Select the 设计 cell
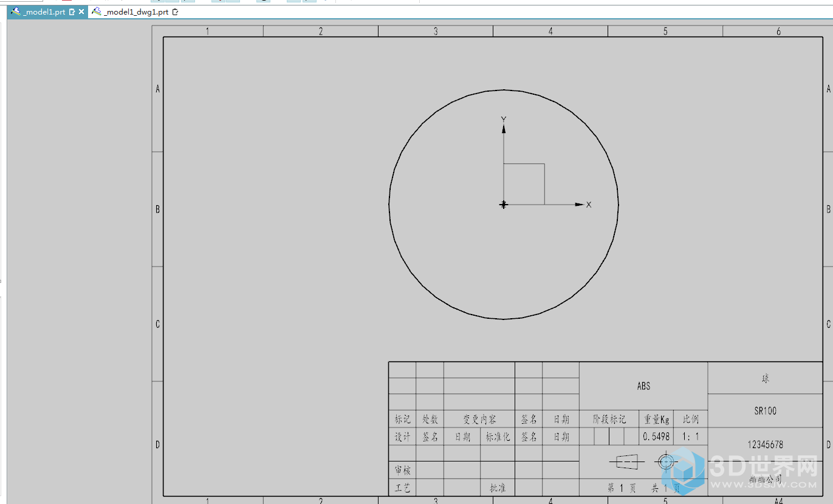The image size is (833, 504). 402,437
